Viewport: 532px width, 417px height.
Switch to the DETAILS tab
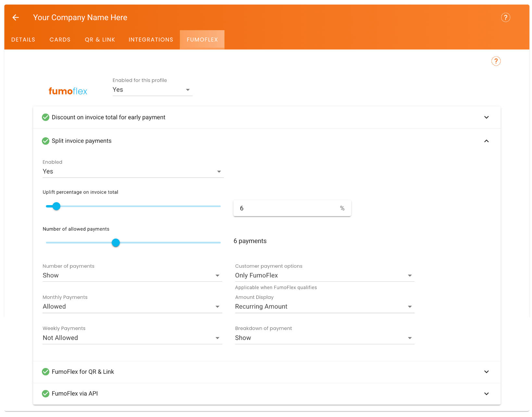(x=23, y=40)
